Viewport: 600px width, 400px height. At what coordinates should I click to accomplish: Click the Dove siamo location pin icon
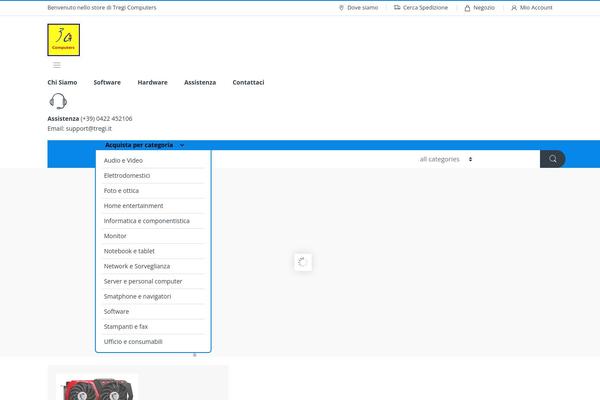[x=341, y=8]
